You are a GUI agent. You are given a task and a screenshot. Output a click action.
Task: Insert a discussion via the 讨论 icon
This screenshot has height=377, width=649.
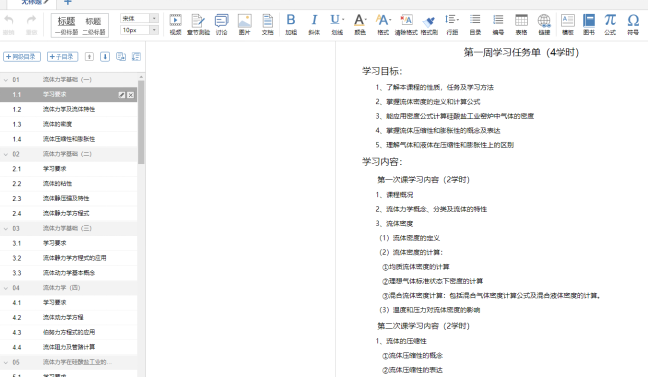coord(221,24)
